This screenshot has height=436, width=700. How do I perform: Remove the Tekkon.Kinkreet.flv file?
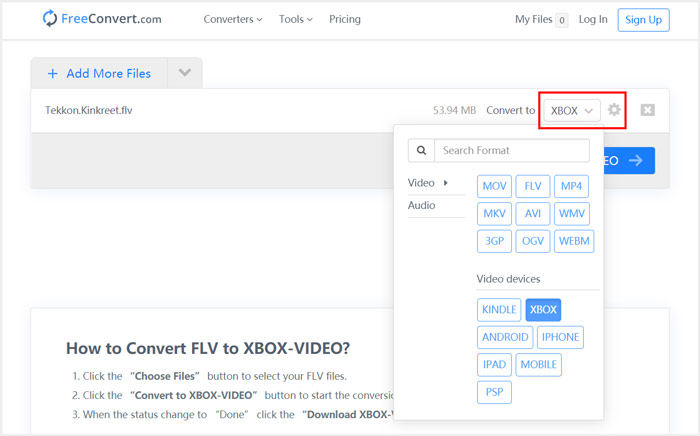coord(647,110)
